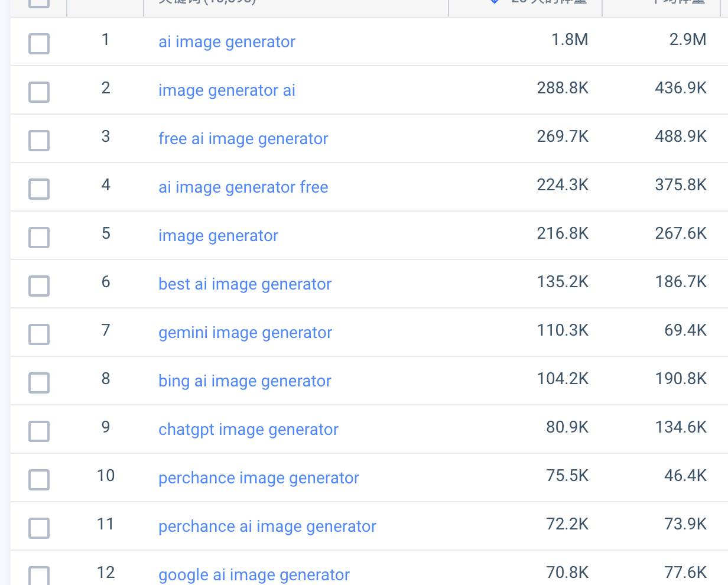
Task: Toggle the select-all header checkbox
Action: click(39, 2)
